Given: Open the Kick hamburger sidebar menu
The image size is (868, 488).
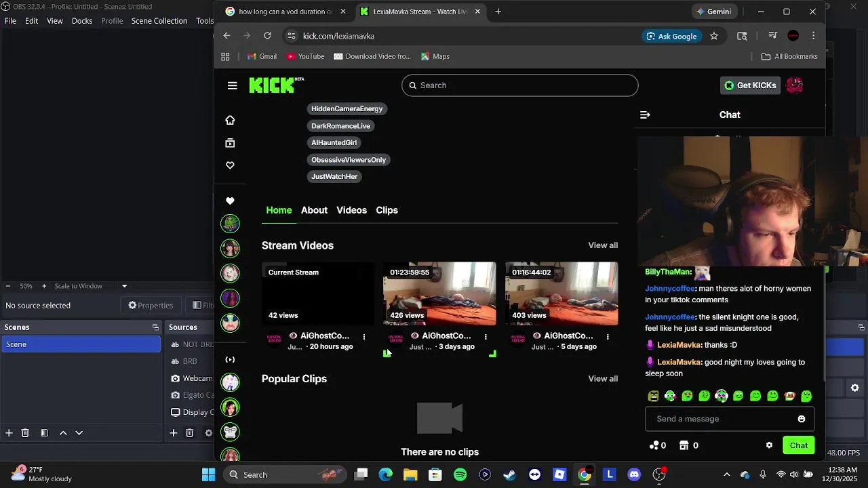Looking at the screenshot, I should point(233,85).
